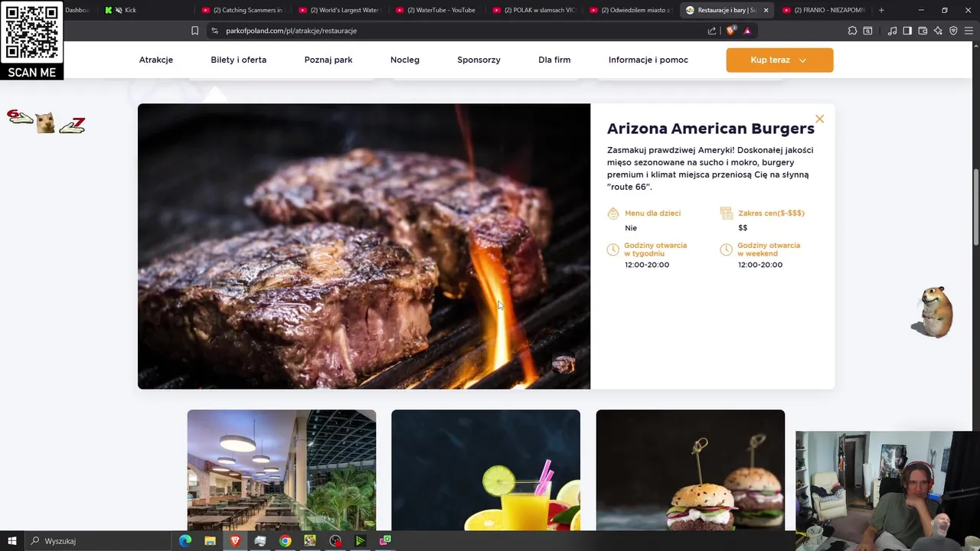Image resolution: width=980 pixels, height=551 pixels.
Task: Open the mini burgers restaurant card
Action: 691,470
